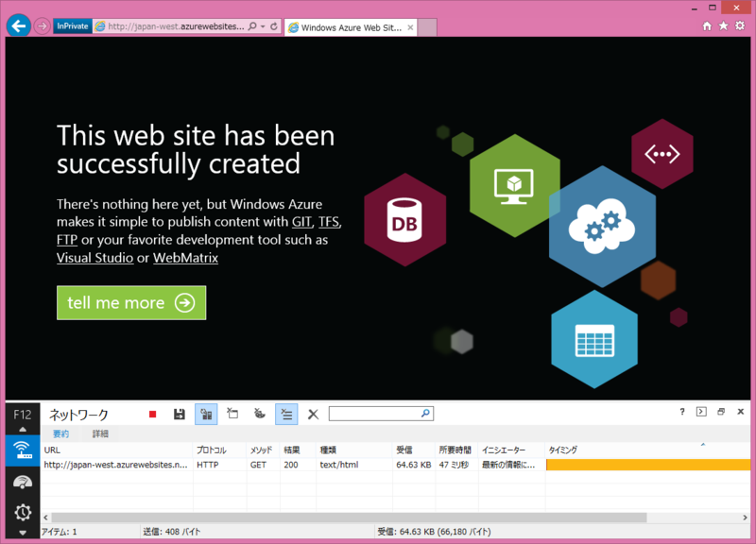Follow the GIT link
Screen dimensions: 756x544
click(x=301, y=222)
